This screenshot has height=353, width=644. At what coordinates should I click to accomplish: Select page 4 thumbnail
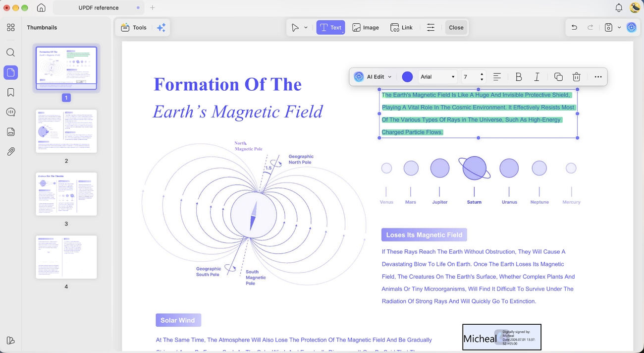point(66,257)
